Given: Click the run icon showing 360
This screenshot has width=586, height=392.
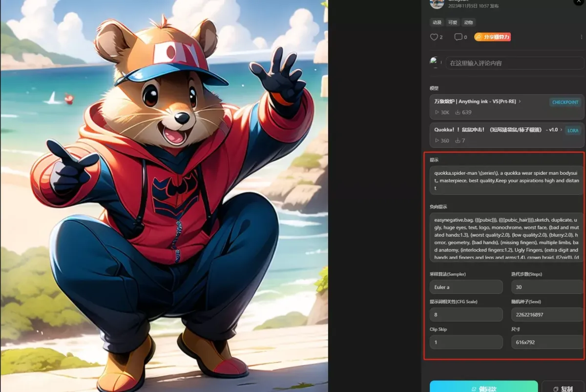Looking at the screenshot, I should (437, 141).
